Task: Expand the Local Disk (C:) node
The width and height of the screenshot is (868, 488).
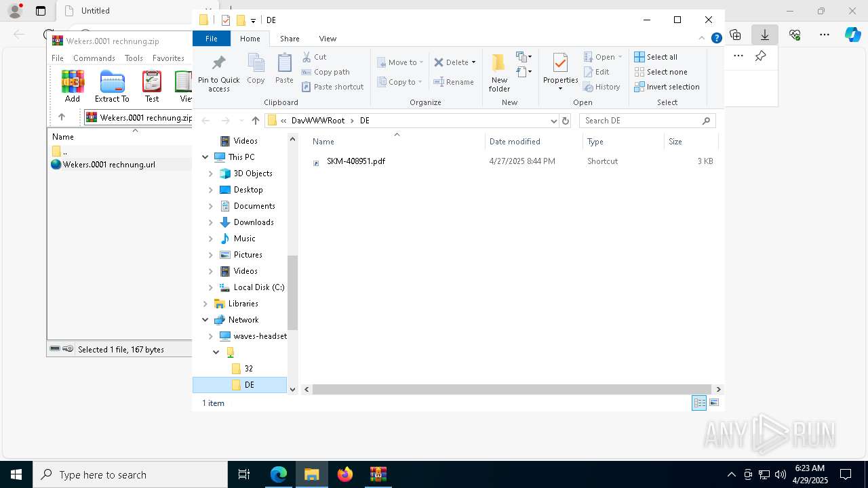Action: (x=210, y=287)
